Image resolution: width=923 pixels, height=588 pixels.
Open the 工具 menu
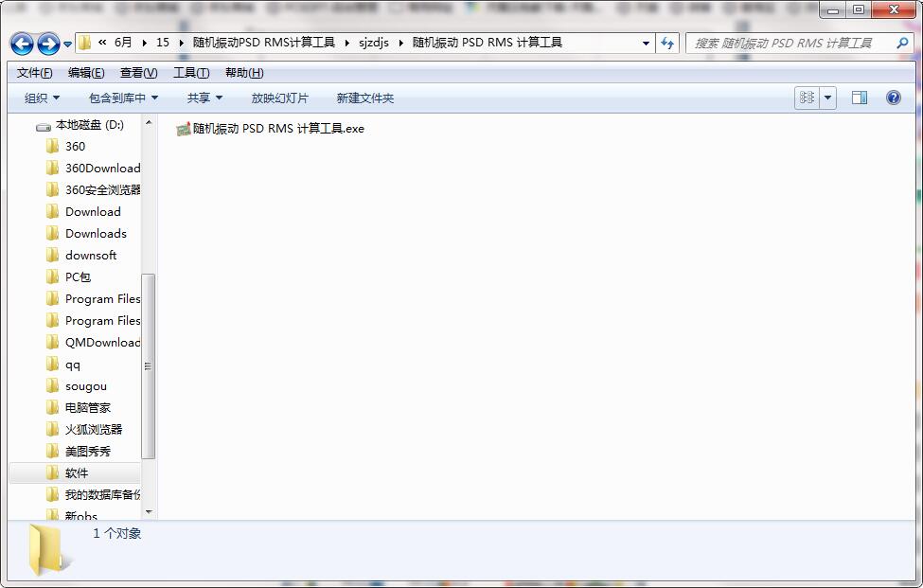pyautogui.click(x=190, y=72)
